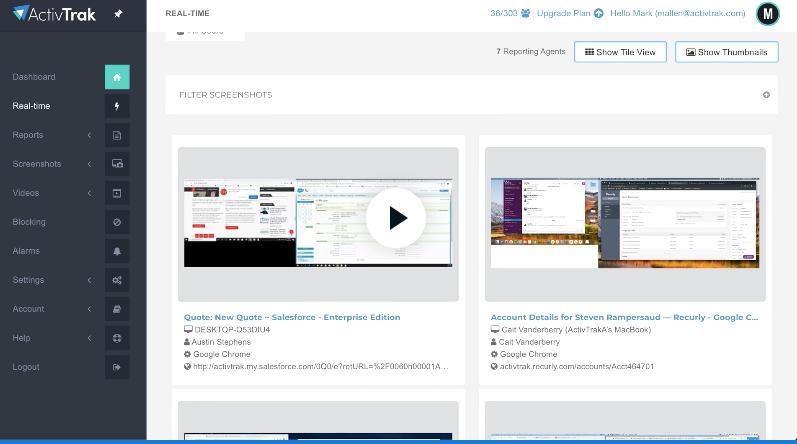797x444 pixels.
Task: Open Blocking menu item
Action: pos(29,222)
